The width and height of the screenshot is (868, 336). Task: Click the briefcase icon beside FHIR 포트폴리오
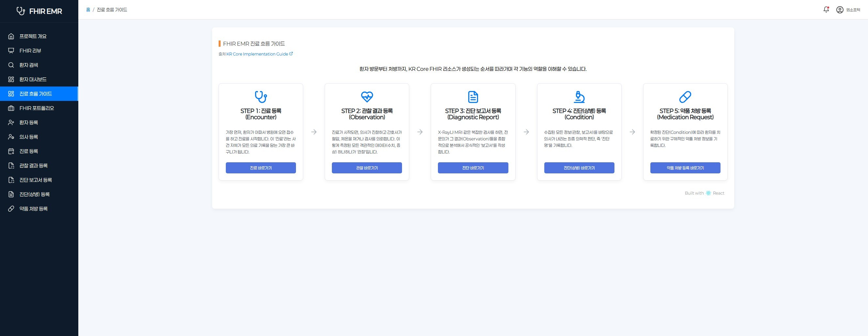(11, 108)
